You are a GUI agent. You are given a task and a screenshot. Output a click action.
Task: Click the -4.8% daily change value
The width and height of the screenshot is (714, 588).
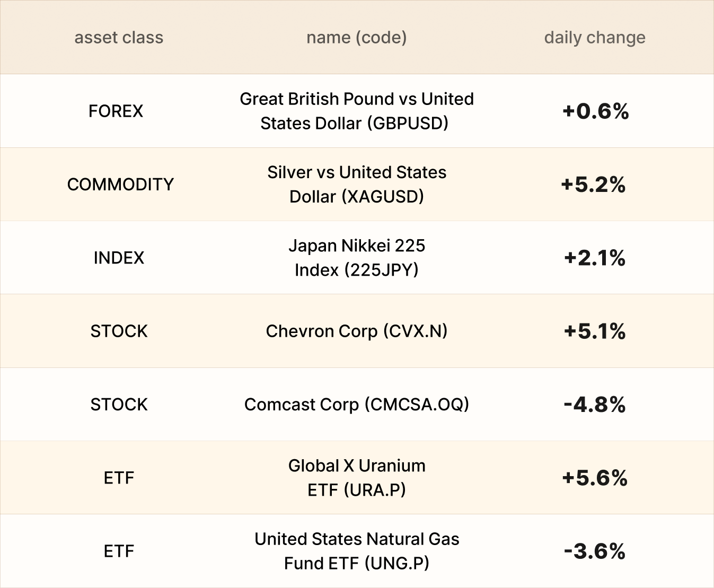(x=595, y=405)
